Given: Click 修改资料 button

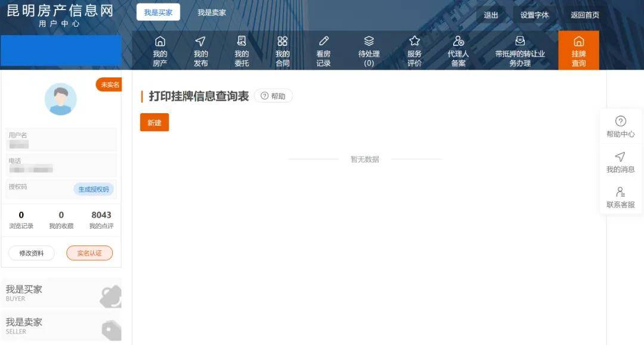Looking at the screenshot, I should point(31,253).
